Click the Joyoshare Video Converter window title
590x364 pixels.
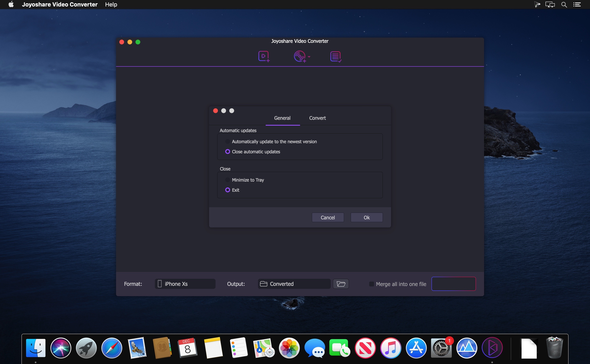pyautogui.click(x=300, y=41)
